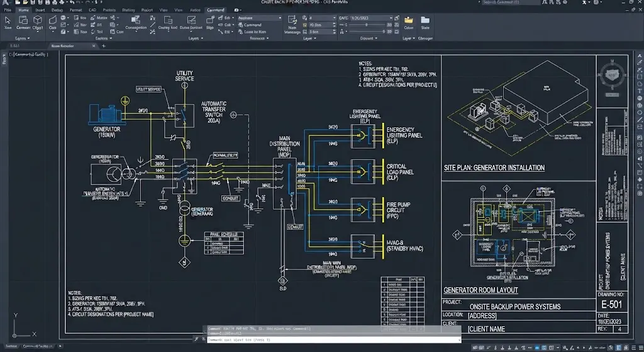Expand the Layers panel dropdown at ribbon left
The height and width of the screenshot is (352, 644).
[x=23, y=38]
